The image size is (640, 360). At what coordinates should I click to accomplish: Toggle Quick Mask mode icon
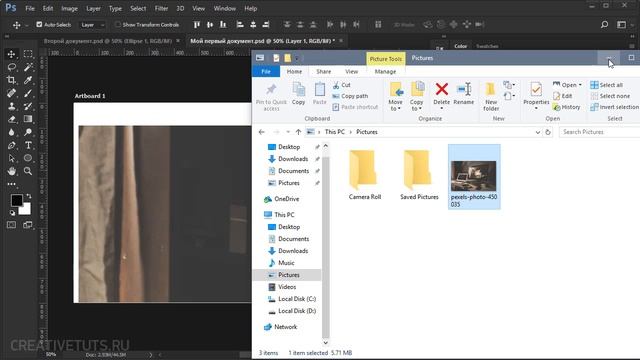(11, 225)
